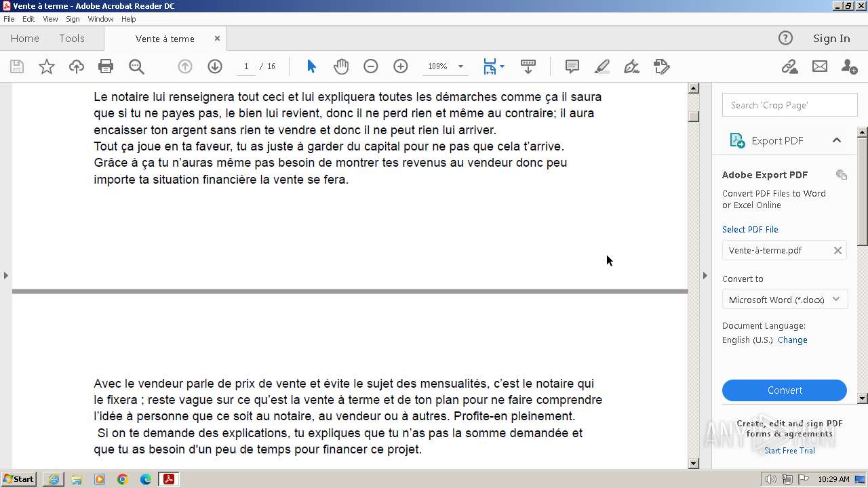Click the document vertical scrollbar thumb
This screenshot has width=868, height=488.
coord(693,116)
